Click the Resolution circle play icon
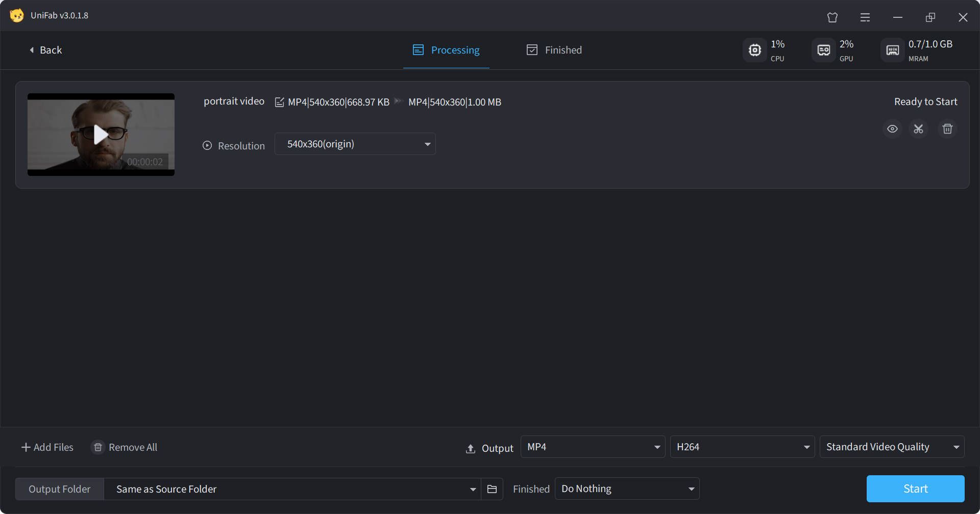The width and height of the screenshot is (980, 514). point(207,145)
